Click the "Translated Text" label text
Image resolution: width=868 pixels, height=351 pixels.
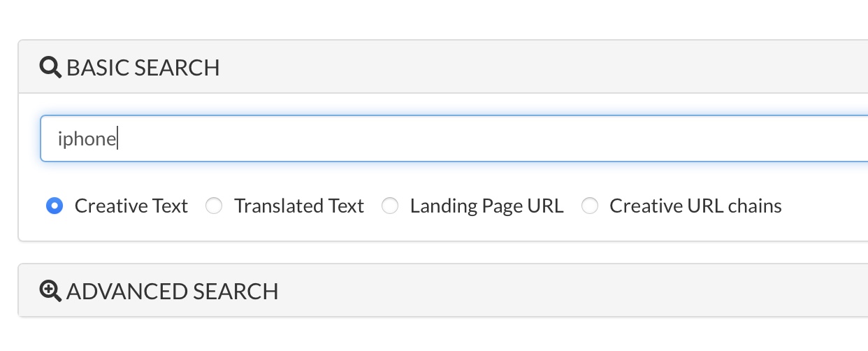[x=299, y=206]
